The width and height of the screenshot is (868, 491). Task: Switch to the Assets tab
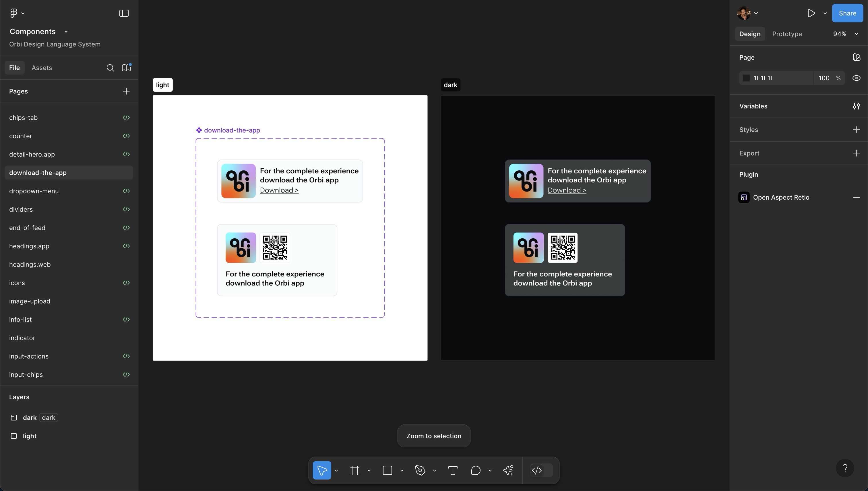42,68
